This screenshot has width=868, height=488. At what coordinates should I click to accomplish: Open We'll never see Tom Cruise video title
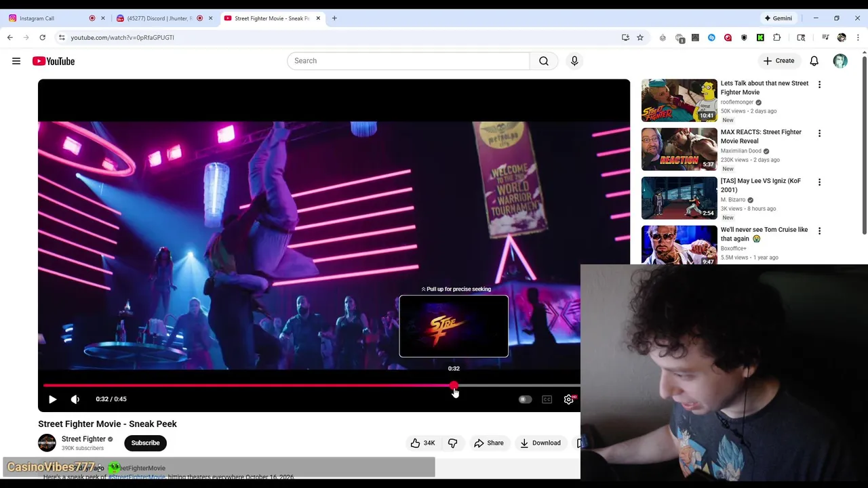coord(764,234)
